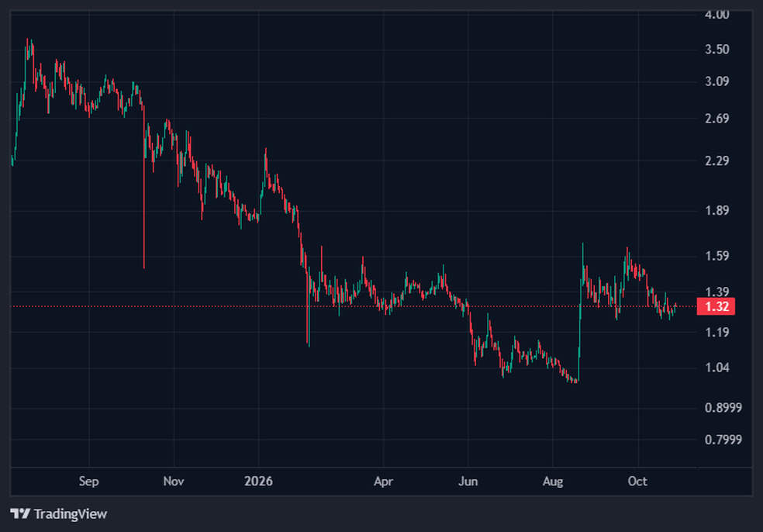763x532 pixels.
Task: Select the 1.04 price axis label
Action: [x=716, y=368]
